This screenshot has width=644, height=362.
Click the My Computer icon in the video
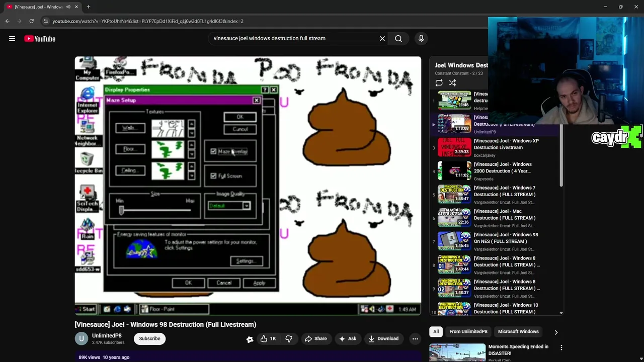pyautogui.click(x=88, y=68)
